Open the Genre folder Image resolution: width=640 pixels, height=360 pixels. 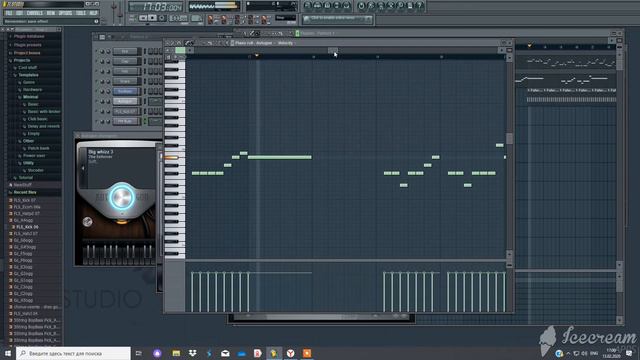[29, 82]
